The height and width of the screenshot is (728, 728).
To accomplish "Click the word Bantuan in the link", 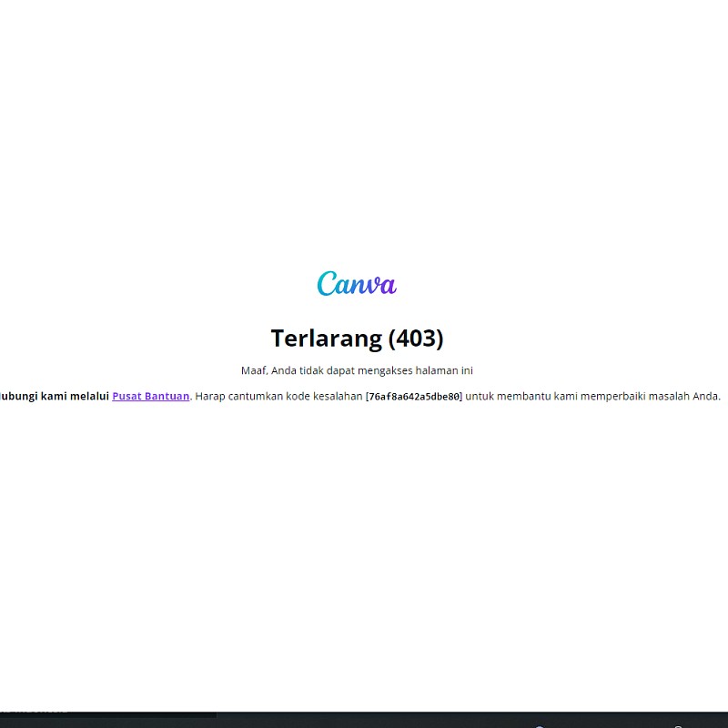I will (167, 396).
